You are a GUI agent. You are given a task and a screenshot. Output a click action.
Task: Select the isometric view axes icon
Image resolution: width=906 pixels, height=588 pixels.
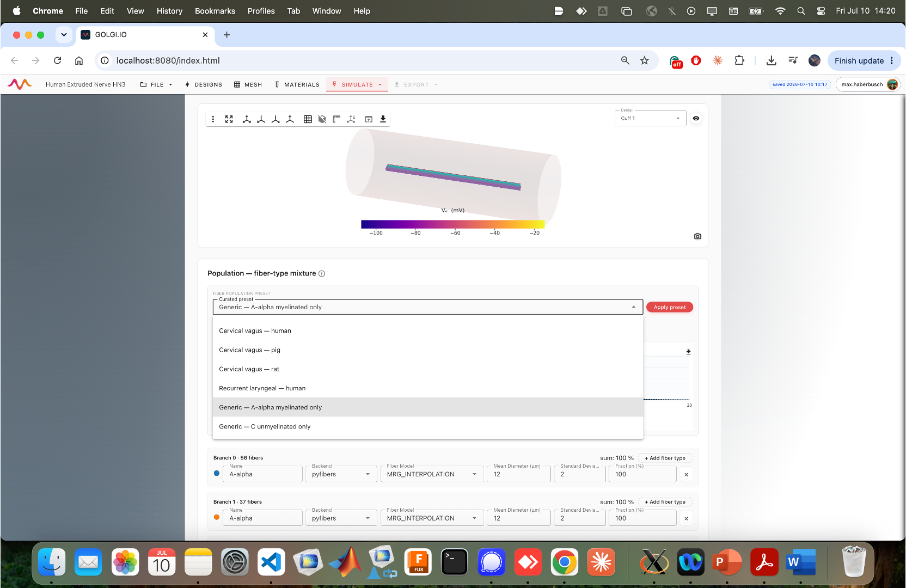[247, 119]
